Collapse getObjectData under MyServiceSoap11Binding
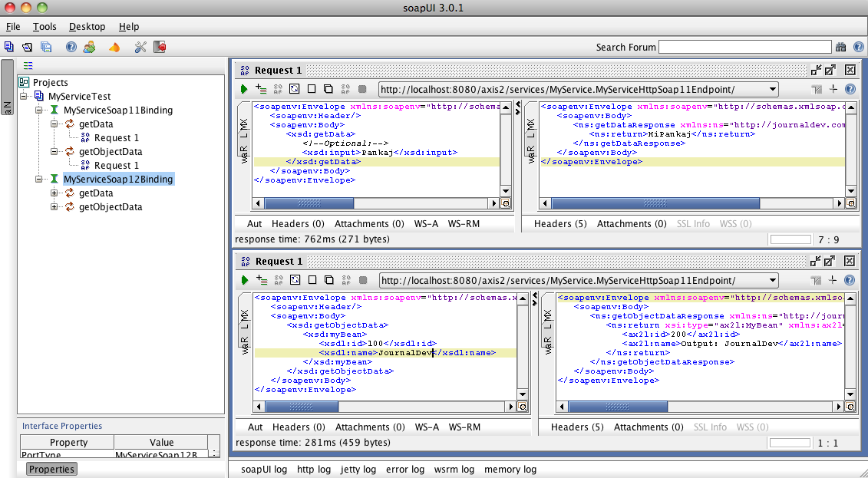The image size is (868, 478). coord(54,152)
